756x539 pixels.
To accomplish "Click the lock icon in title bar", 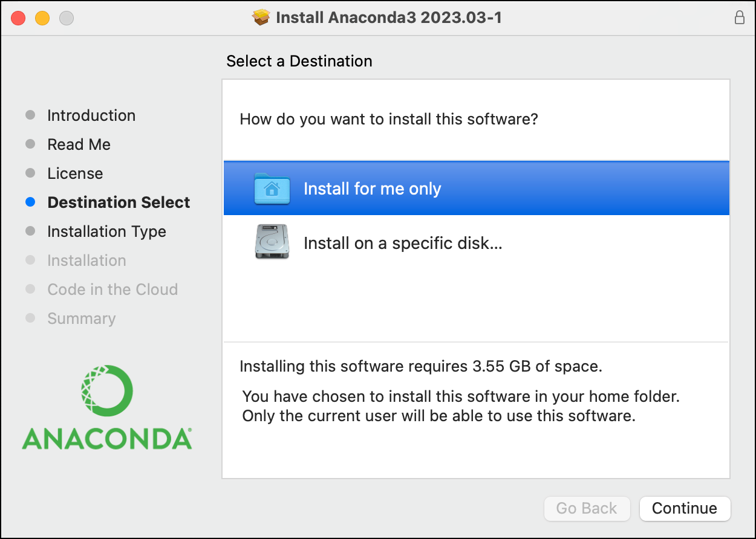I will [x=739, y=18].
